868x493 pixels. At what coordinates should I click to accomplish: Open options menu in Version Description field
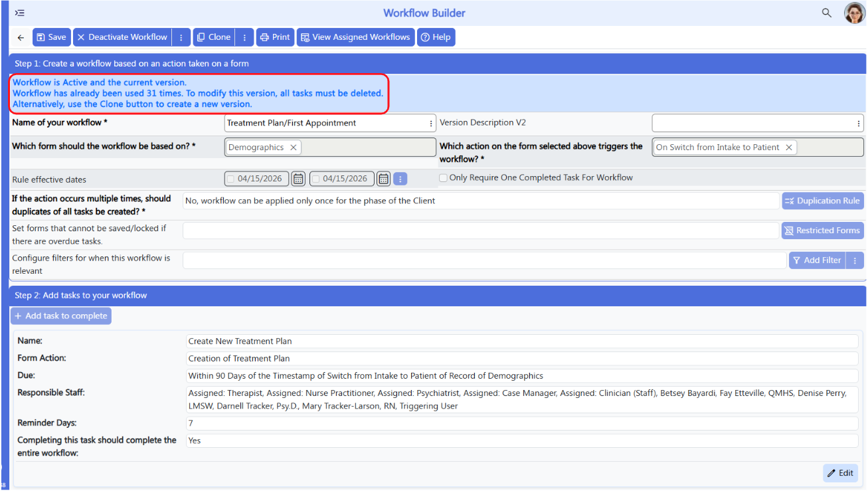click(x=859, y=123)
